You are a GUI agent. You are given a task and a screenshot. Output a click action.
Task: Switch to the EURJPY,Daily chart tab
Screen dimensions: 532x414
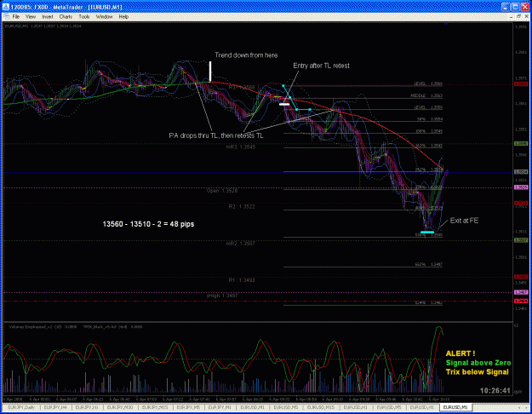pos(21,407)
